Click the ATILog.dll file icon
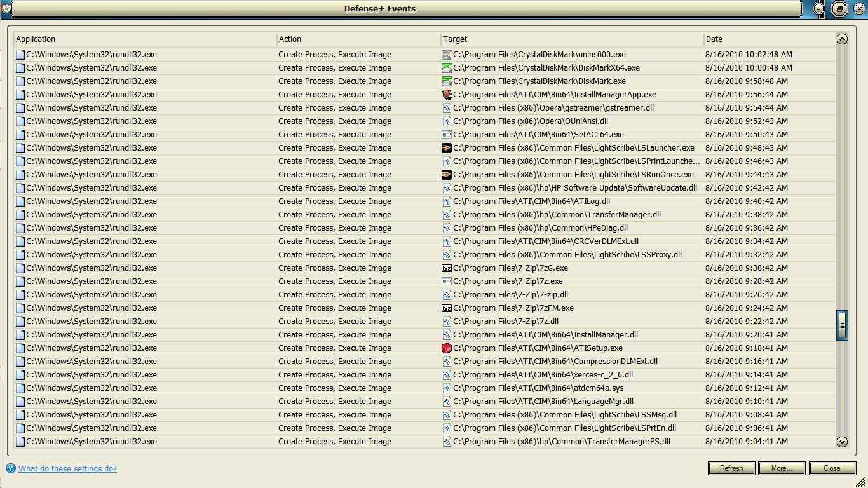 click(447, 201)
